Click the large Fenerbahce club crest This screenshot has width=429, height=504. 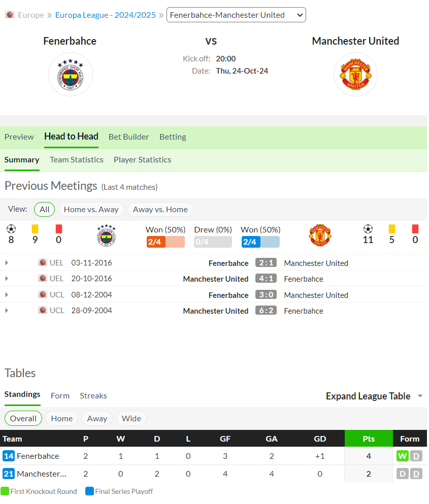[x=71, y=75]
